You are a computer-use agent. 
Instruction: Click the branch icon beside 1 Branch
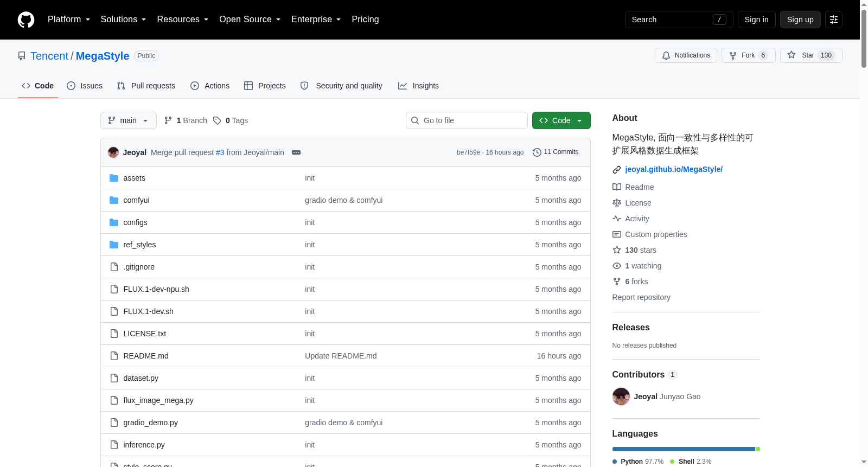click(x=168, y=120)
